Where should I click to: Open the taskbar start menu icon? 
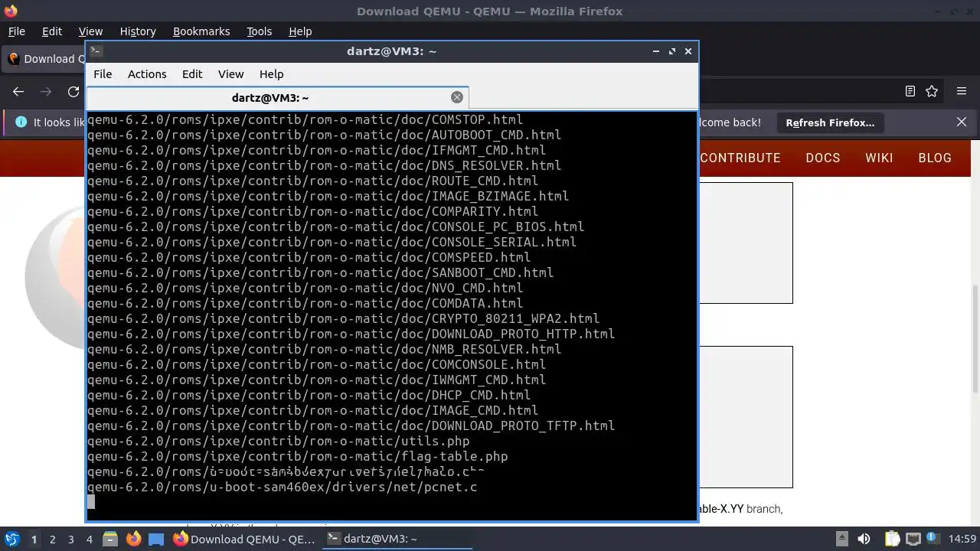tap(12, 539)
